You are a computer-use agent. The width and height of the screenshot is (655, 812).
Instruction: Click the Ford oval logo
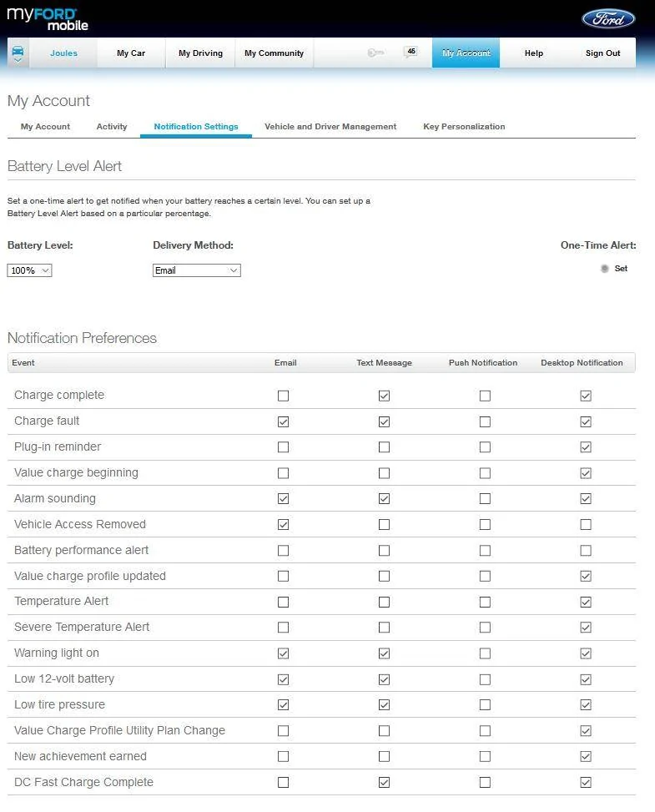(608, 19)
